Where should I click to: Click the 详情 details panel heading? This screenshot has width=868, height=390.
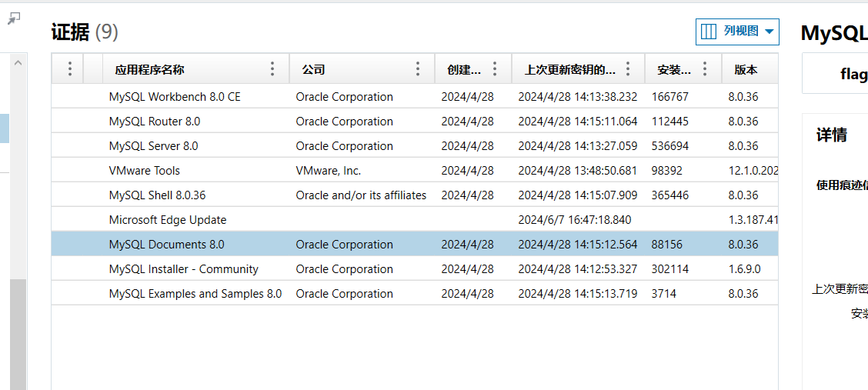(832, 135)
